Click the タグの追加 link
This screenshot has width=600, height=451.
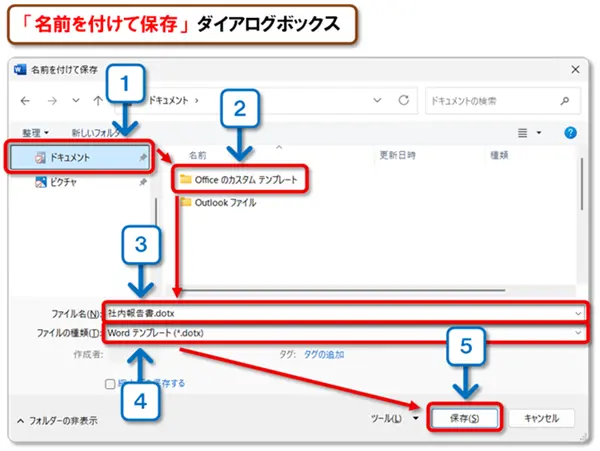coord(324,355)
